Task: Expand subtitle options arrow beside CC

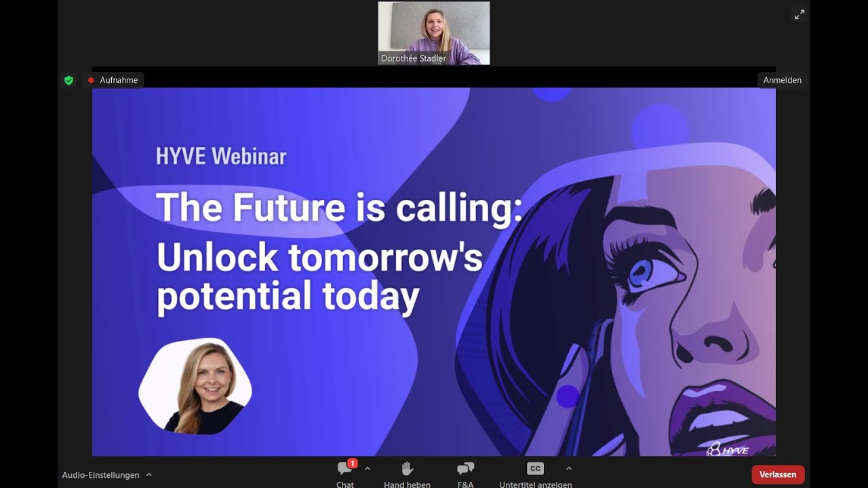Action: pos(568,468)
